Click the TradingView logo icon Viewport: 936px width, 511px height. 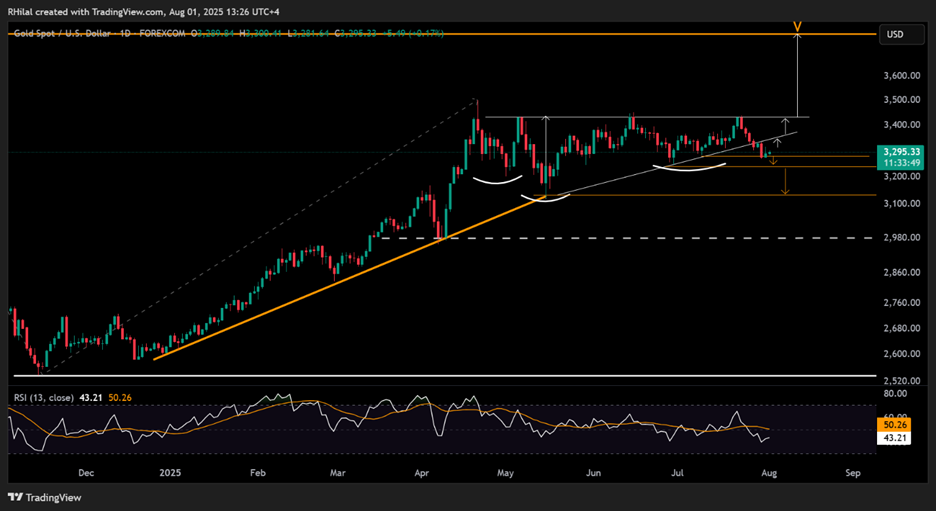click(x=16, y=497)
